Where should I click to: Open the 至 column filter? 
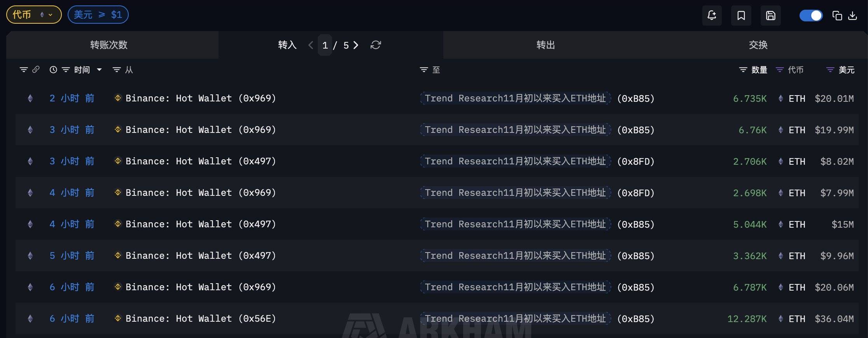[x=424, y=70]
